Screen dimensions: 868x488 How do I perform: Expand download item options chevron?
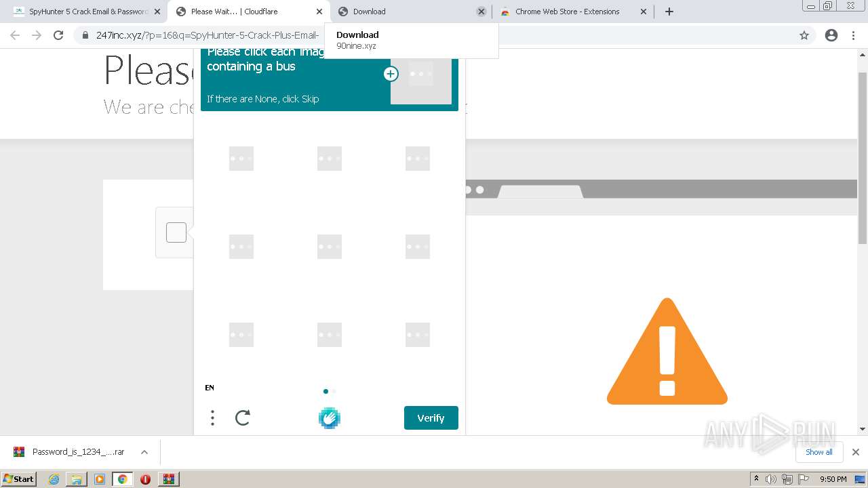[144, 452]
